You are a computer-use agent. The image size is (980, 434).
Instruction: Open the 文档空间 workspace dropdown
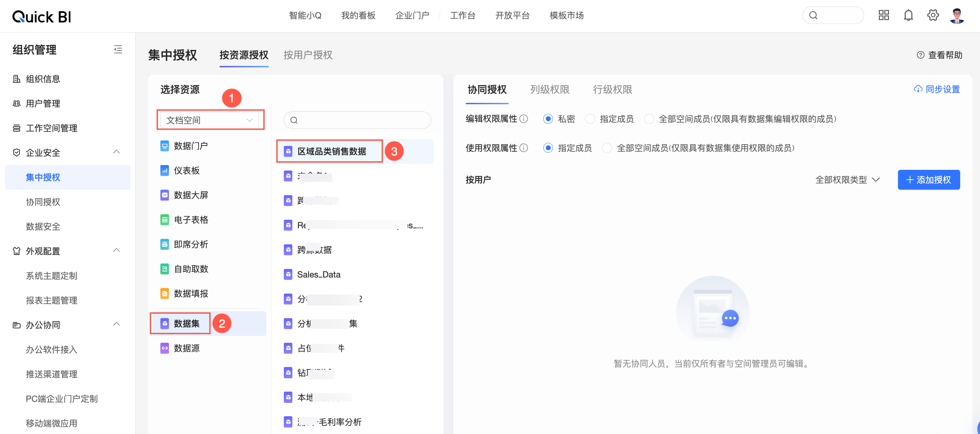pyautogui.click(x=210, y=120)
